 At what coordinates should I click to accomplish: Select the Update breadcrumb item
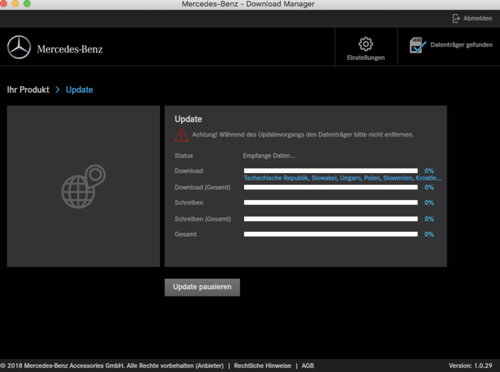pos(79,90)
